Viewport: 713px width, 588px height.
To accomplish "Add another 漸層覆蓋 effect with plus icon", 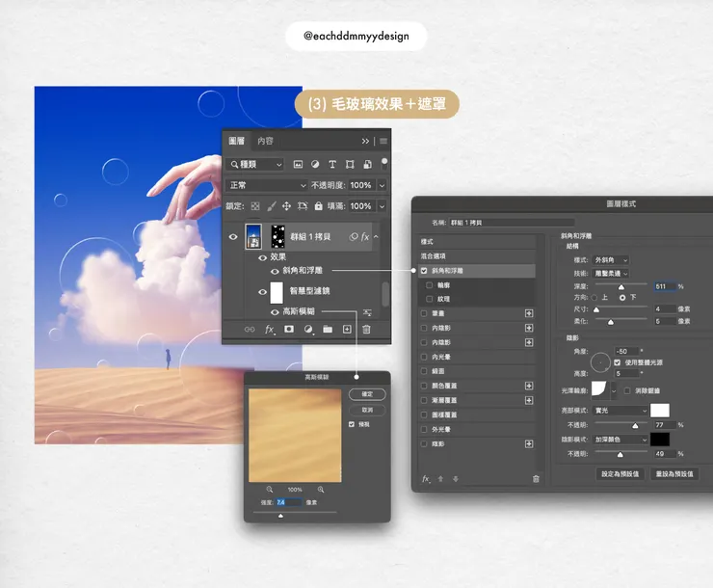I will pyautogui.click(x=529, y=400).
